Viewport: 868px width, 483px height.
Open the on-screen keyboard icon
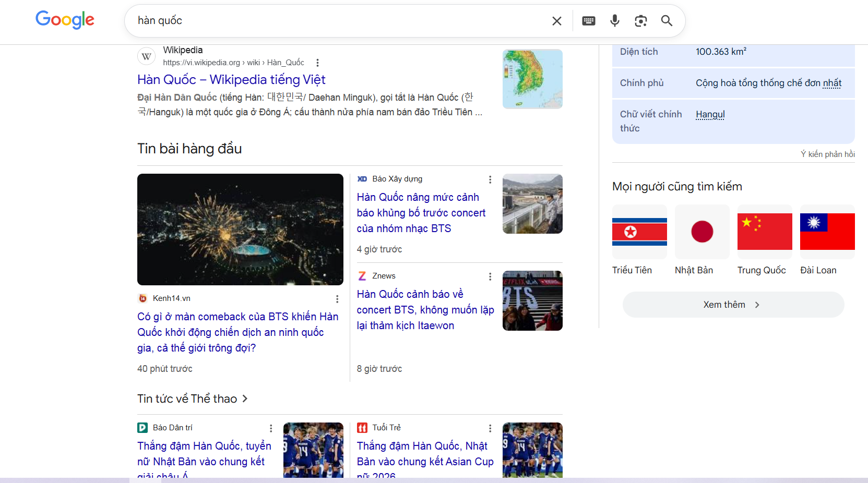tap(588, 21)
